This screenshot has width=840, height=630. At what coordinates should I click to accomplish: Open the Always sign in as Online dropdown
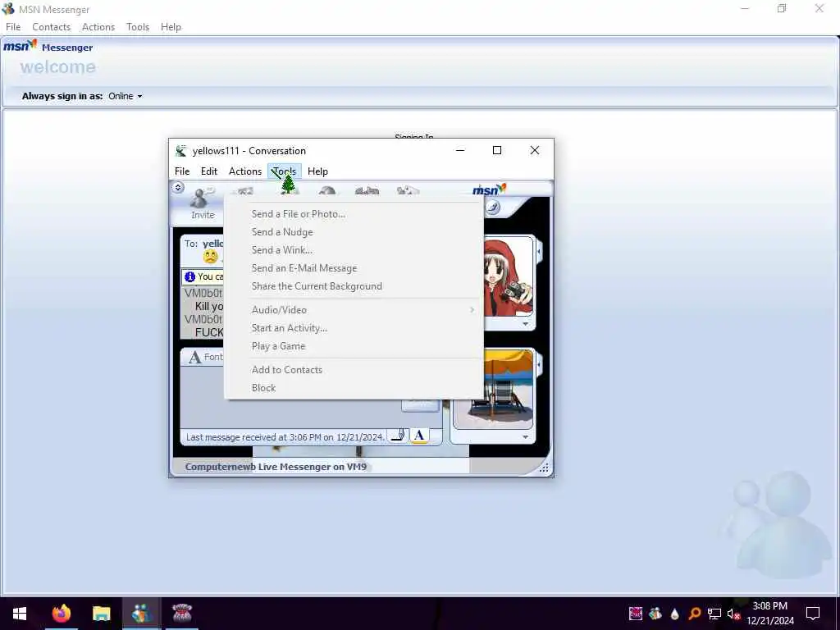click(x=126, y=97)
